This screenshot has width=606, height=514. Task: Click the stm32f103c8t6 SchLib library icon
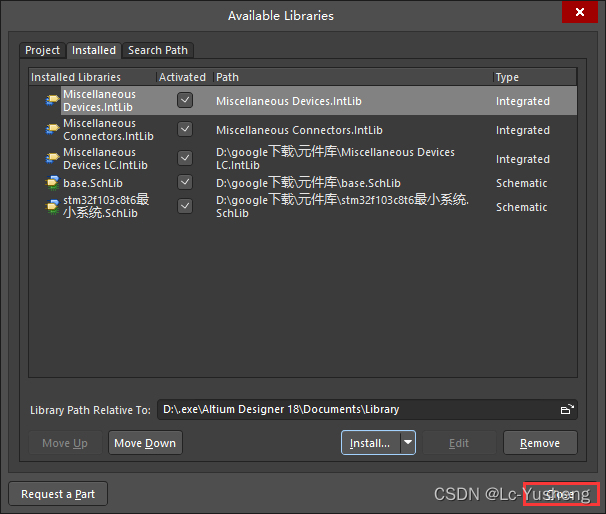(x=52, y=206)
